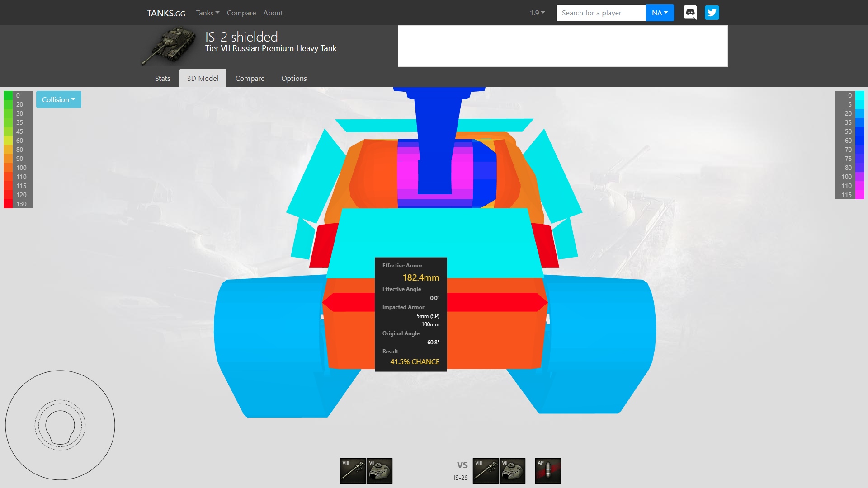Choose the enemy IS-2S tier VIII gun
Image resolution: width=868 pixels, height=488 pixels.
pyautogui.click(x=486, y=471)
